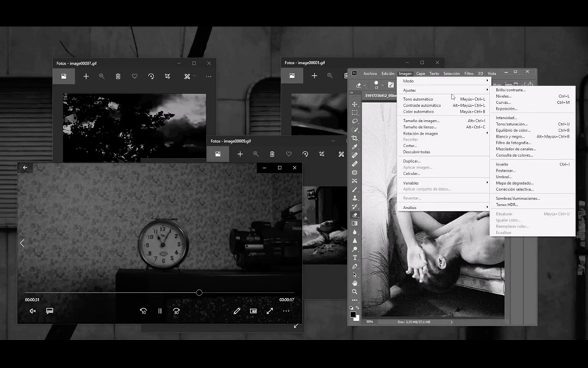Pick the Hand tool in Photoshop toolbar
588x368 pixels.
[x=354, y=283]
